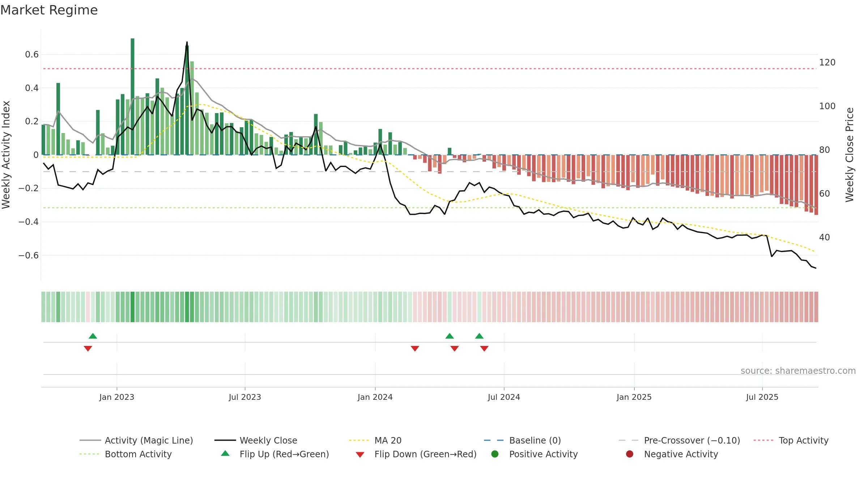Click the lone green bar amid red bars
Screen dimensions: 868x488
tap(450, 151)
